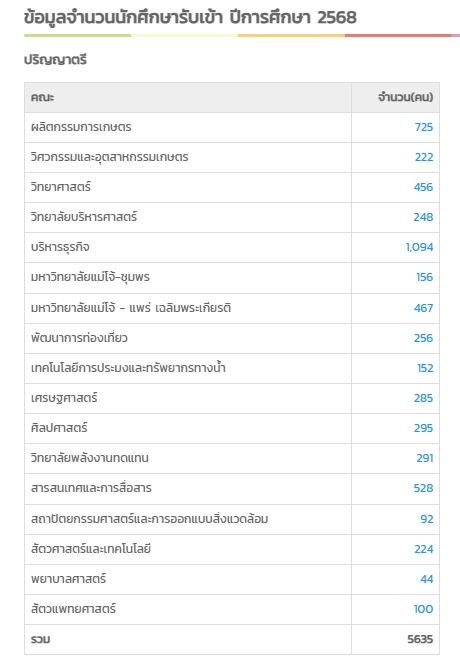Open the 467 link for แม่โจ้ - แพร่
Image resolution: width=460 pixels, height=660 pixels.
(x=423, y=308)
